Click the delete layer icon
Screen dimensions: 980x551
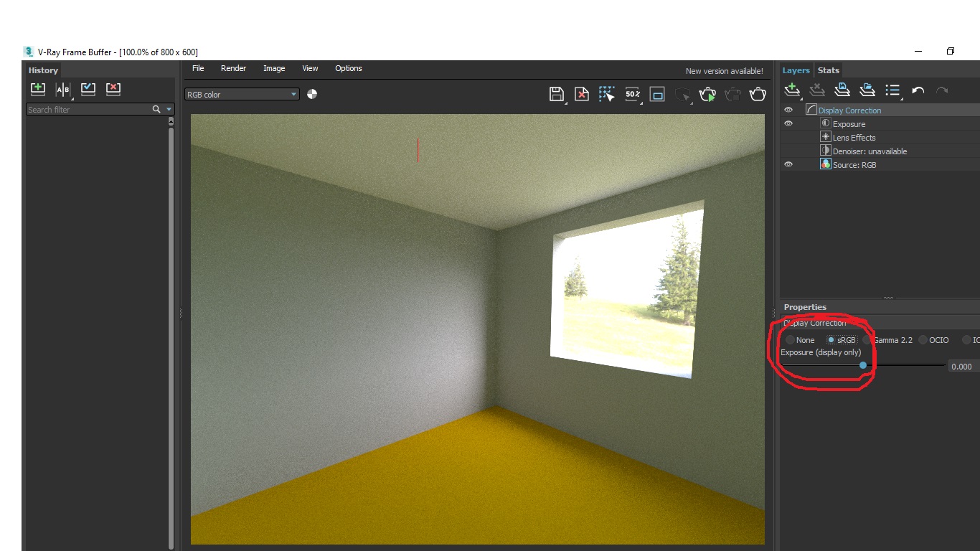(x=817, y=90)
